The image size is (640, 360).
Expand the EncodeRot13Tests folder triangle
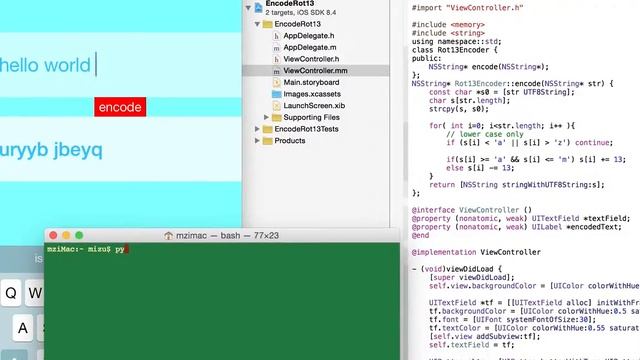(x=257, y=129)
